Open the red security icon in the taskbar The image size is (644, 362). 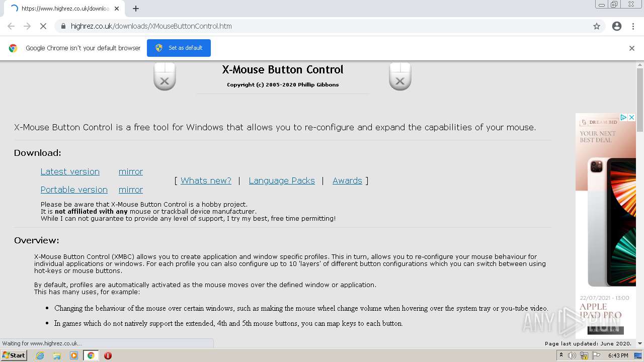click(x=108, y=355)
